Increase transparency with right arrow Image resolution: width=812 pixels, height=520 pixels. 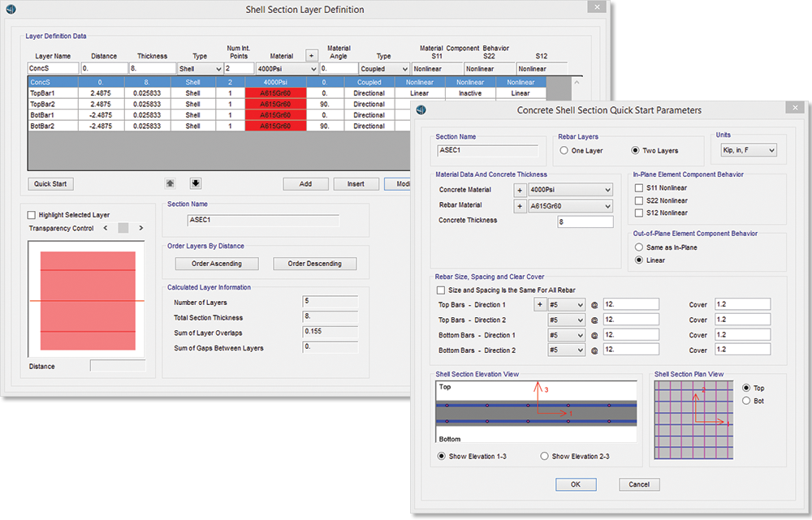[x=140, y=228]
